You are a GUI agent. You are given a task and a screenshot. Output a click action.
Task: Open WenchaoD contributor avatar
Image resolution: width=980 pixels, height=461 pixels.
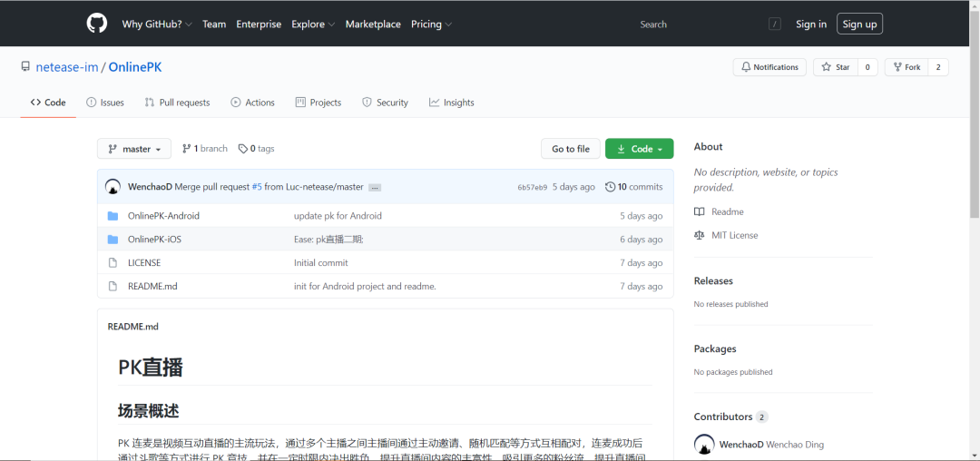click(704, 445)
